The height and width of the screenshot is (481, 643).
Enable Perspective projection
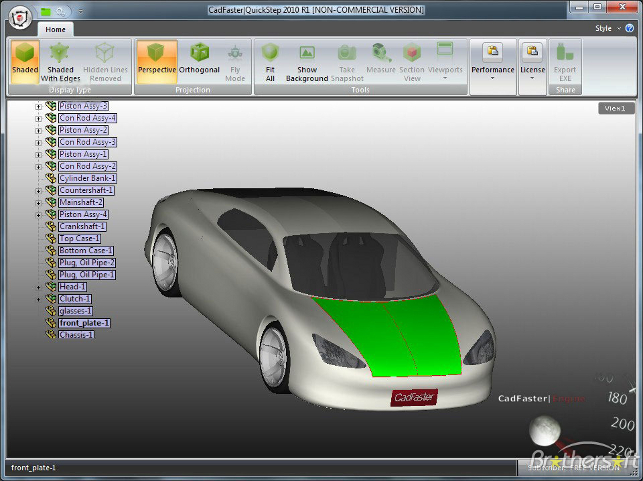(157, 62)
